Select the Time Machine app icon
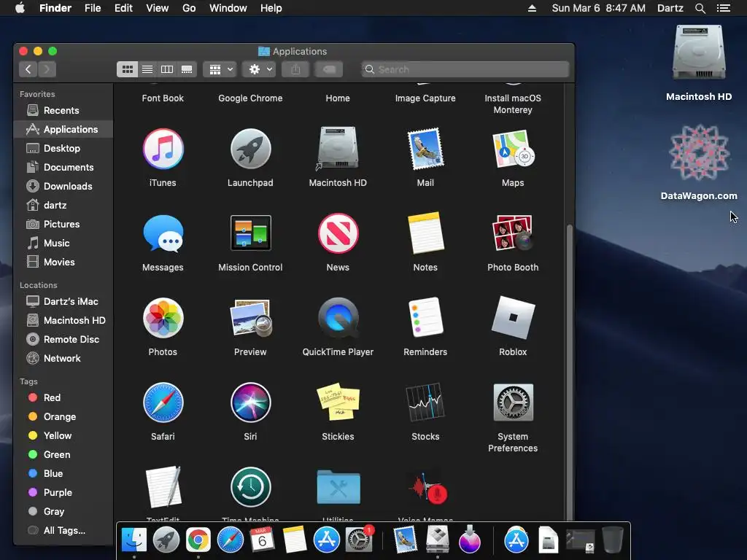 [251, 487]
